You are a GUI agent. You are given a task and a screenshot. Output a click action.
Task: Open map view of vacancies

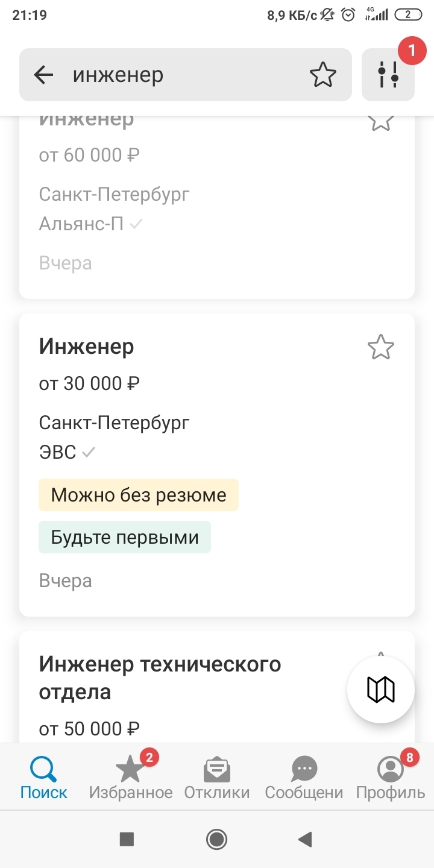point(380,690)
